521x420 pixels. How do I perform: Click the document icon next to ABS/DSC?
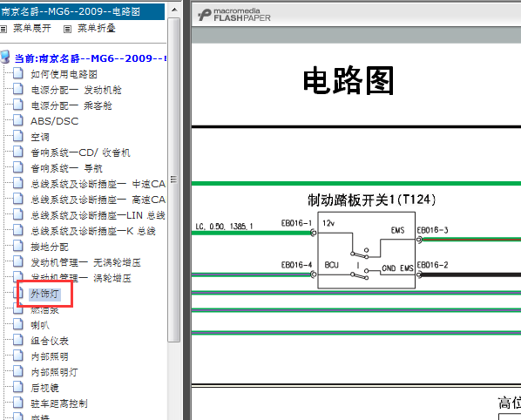pos(18,120)
